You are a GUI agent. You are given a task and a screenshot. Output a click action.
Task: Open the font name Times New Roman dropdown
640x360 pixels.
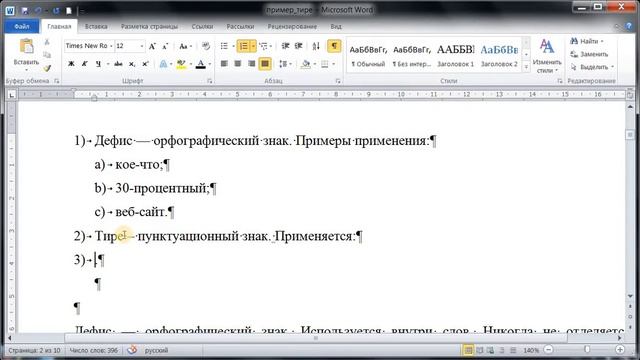[x=111, y=46]
